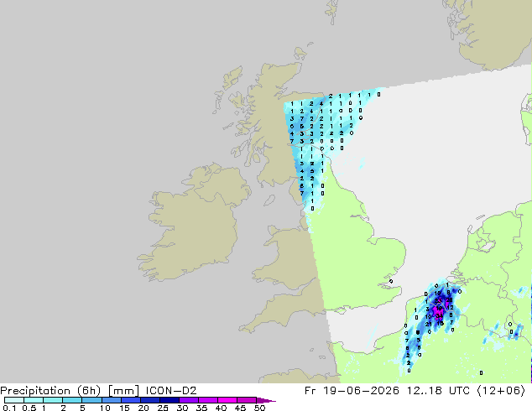The height and width of the screenshot is (411, 532).
Task: Click the '12..18 UTC' time range text
Action: pyautogui.click(x=438, y=391)
